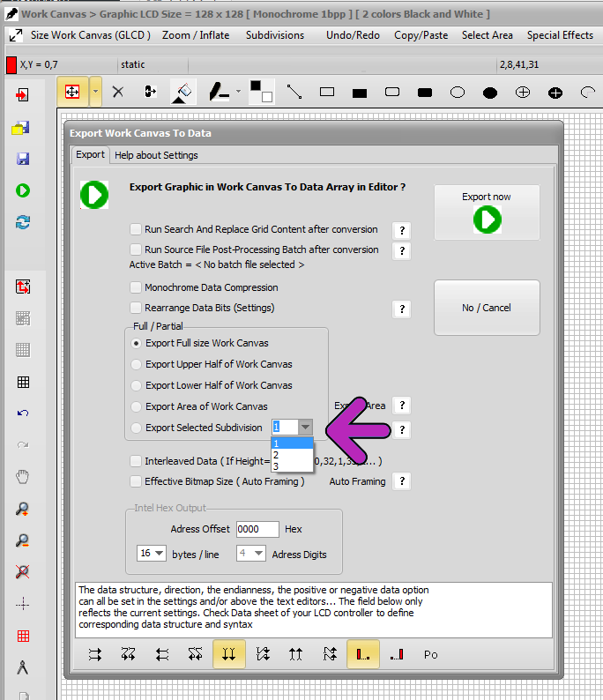Toggle the red grid icon
Viewport: 603px width, 700px height.
pos(23,637)
